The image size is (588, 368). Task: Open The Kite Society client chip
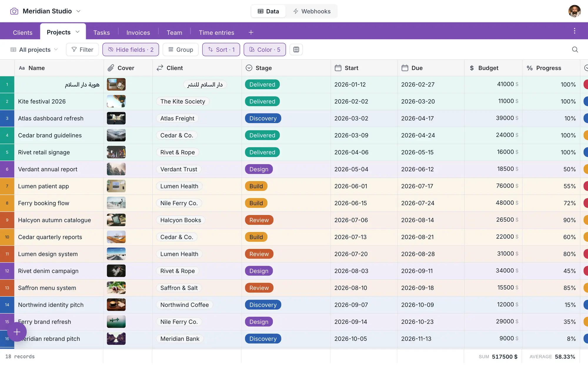(183, 101)
